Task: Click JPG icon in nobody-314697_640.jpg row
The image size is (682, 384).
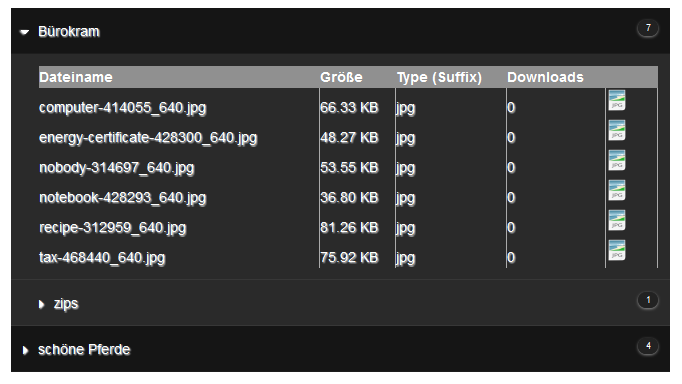Action: click(x=617, y=160)
